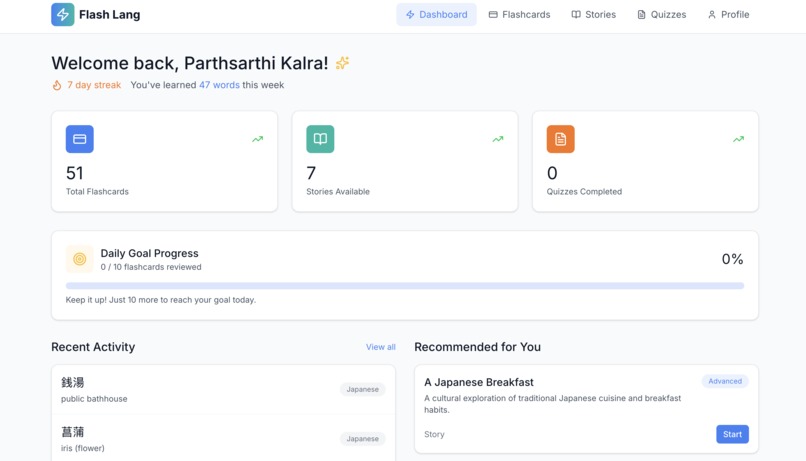The image size is (806, 461).
Task: Click the green stories book icon
Action: pos(320,139)
